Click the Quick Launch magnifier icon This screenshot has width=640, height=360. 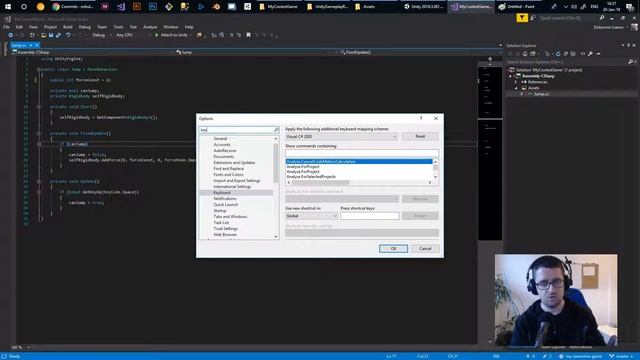(x=602, y=18)
